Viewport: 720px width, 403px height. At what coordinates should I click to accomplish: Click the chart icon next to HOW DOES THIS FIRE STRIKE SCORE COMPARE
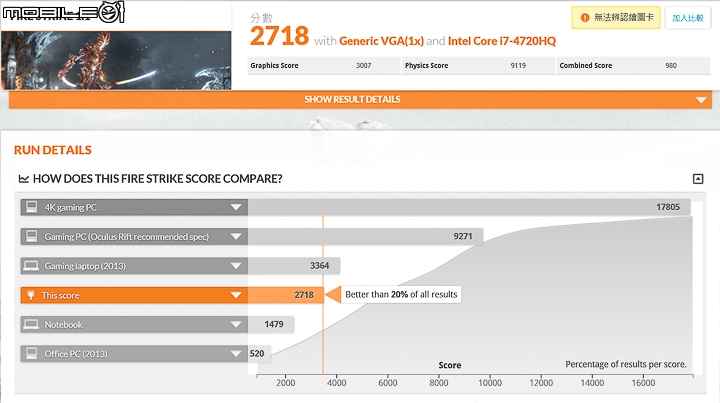click(23, 179)
